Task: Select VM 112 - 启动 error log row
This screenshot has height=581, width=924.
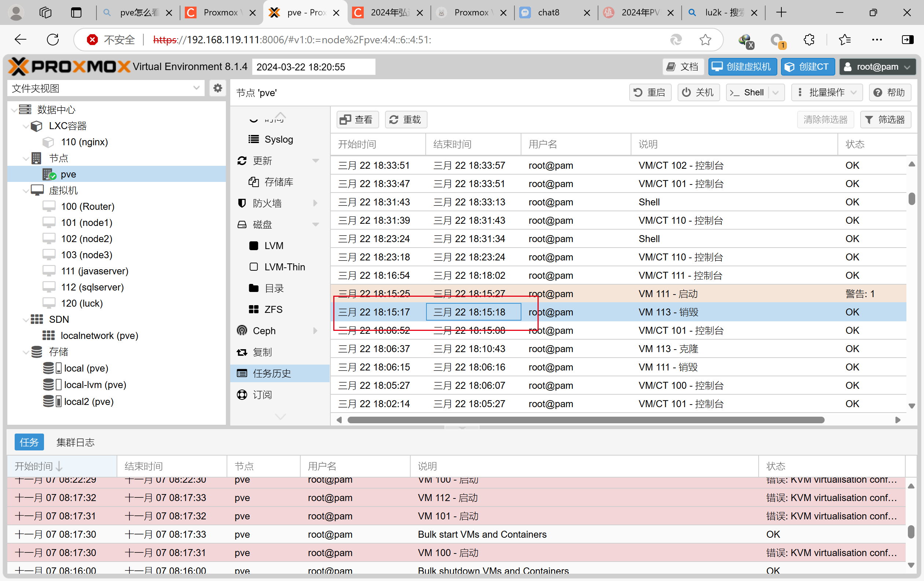Action: point(456,498)
